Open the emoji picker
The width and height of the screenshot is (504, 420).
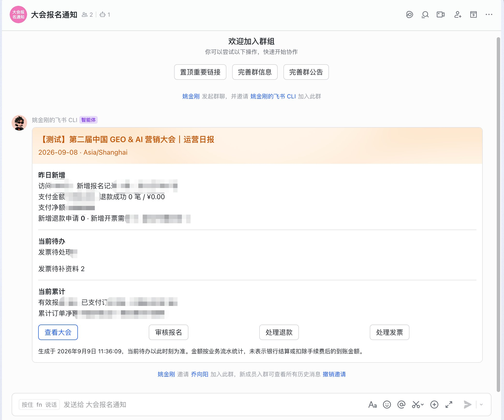387,405
